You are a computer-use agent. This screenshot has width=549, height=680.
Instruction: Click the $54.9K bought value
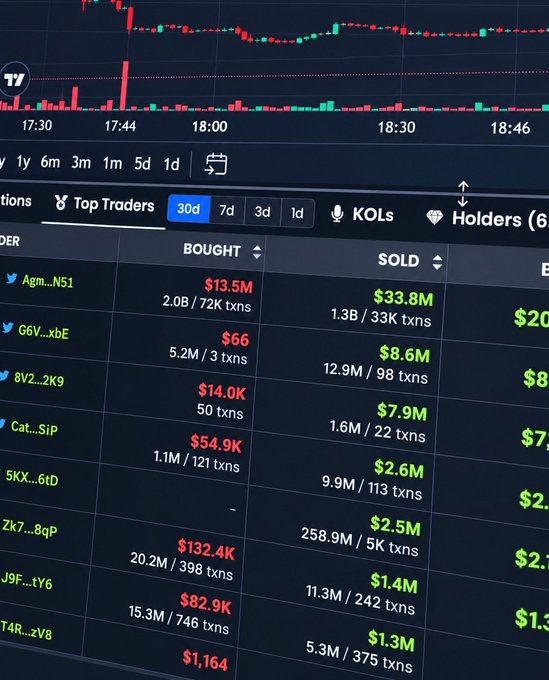pos(216,443)
